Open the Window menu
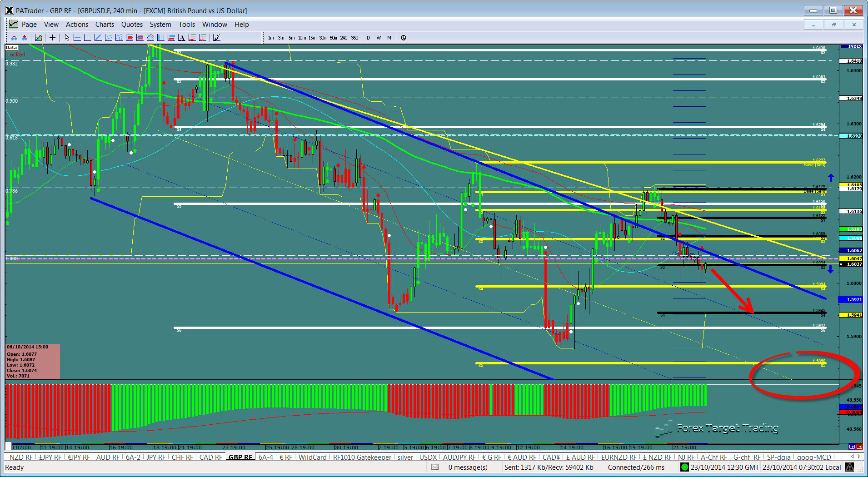The image size is (868, 477). (215, 25)
